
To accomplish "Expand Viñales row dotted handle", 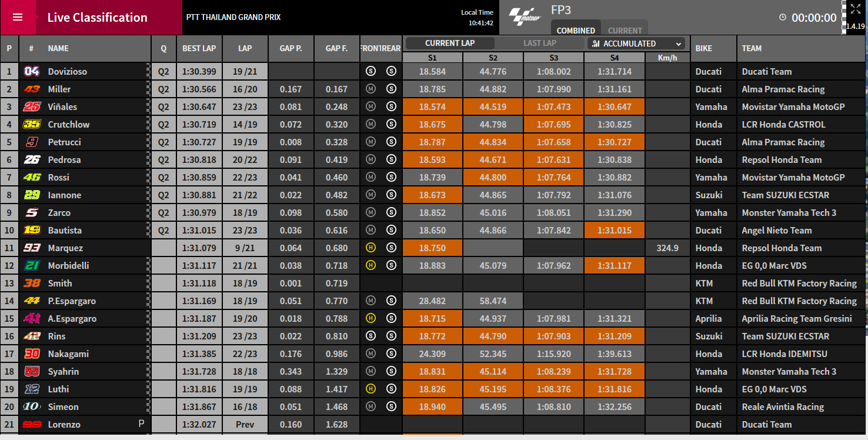I will pos(148,106).
